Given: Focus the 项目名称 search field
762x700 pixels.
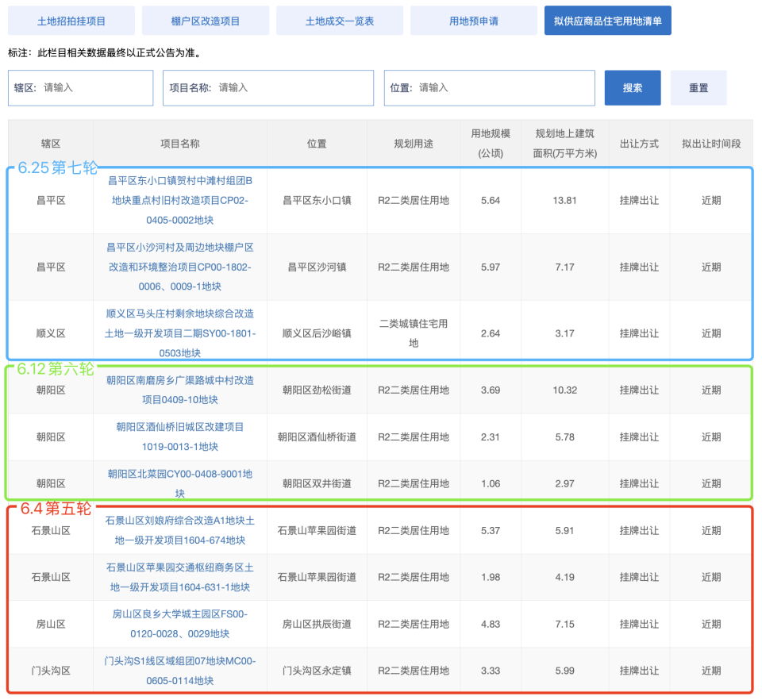Looking at the screenshot, I should 268,88.
